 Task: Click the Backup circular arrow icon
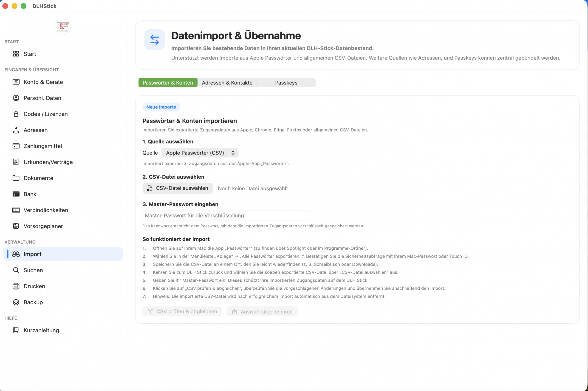[x=16, y=302]
